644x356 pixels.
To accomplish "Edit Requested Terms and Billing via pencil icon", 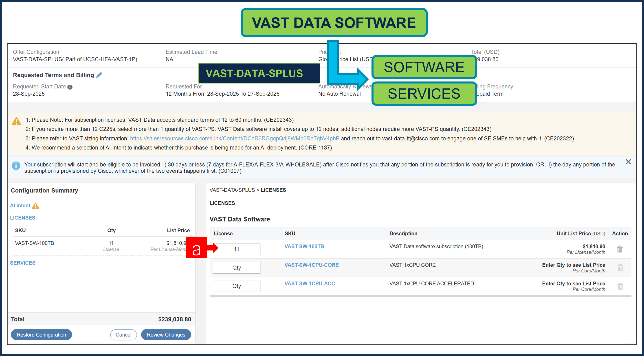I will click(x=99, y=75).
